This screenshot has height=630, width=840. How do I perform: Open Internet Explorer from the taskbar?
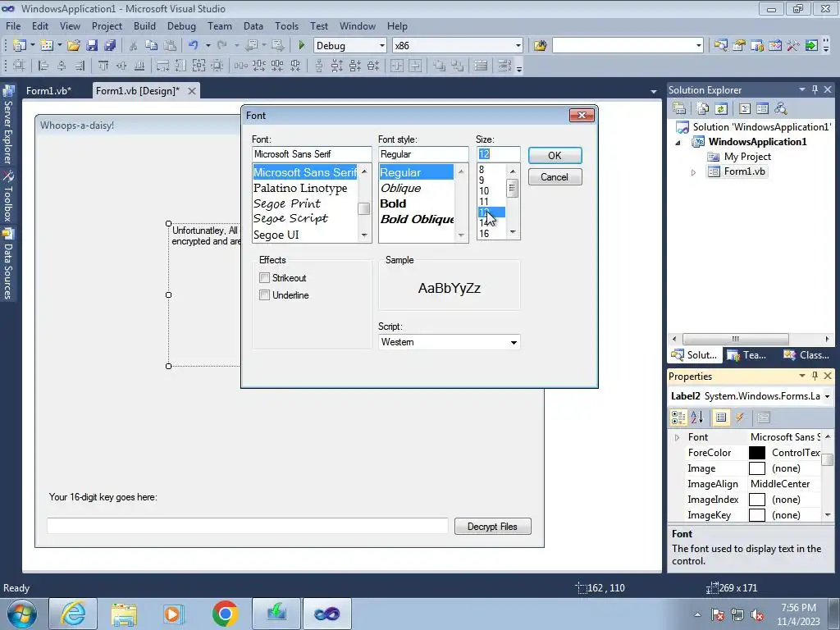coord(73,614)
